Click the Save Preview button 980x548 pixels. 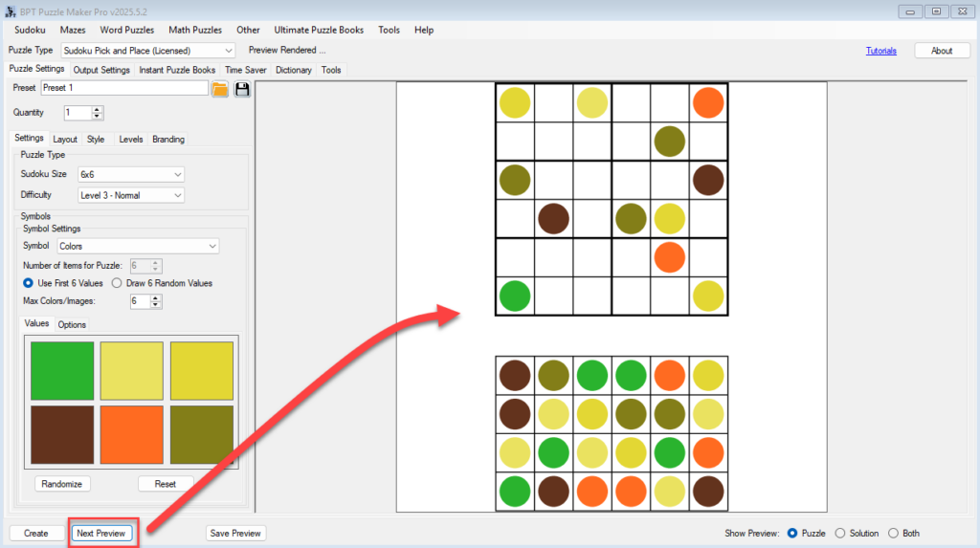click(235, 533)
